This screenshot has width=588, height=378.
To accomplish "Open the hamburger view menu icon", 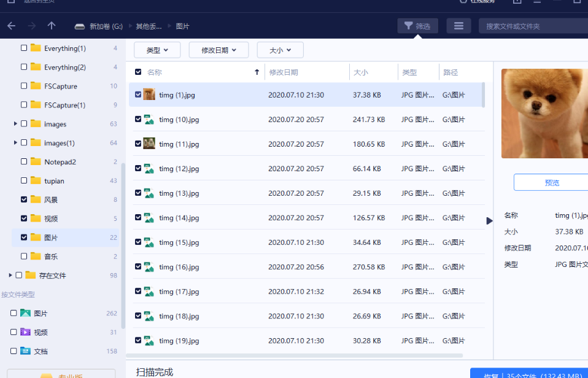I will point(458,26).
